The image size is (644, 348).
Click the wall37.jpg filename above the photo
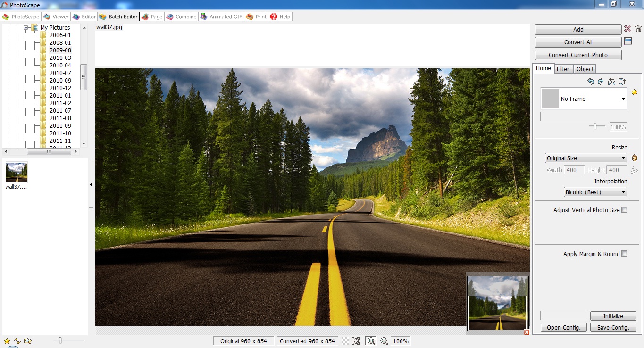coord(109,27)
